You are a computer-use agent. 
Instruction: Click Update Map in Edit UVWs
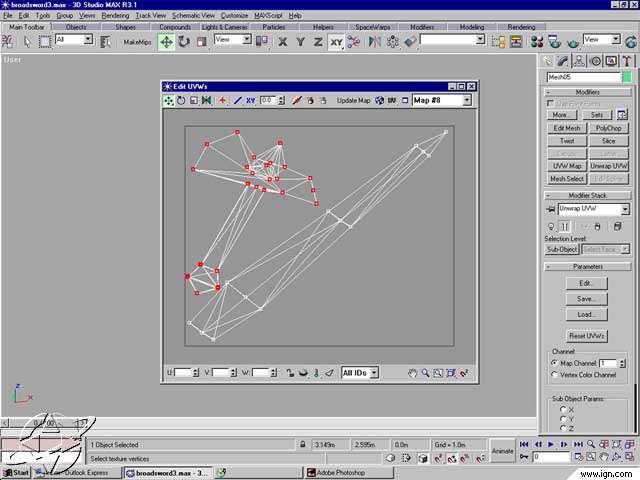(353, 100)
